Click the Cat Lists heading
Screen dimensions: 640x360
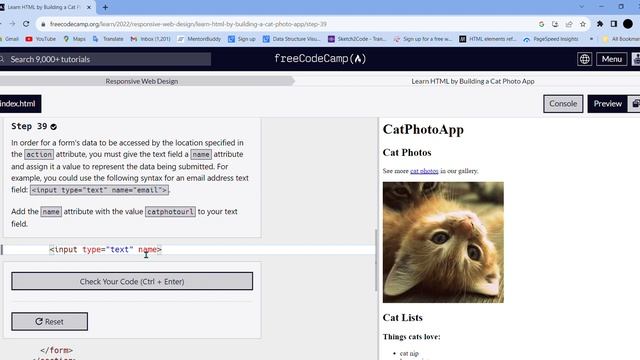pos(402,318)
